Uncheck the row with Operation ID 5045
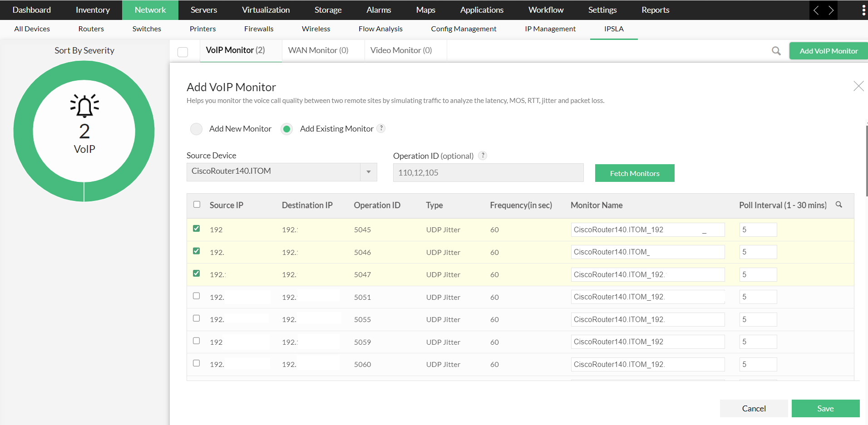The height and width of the screenshot is (425, 868). pos(197,229)
